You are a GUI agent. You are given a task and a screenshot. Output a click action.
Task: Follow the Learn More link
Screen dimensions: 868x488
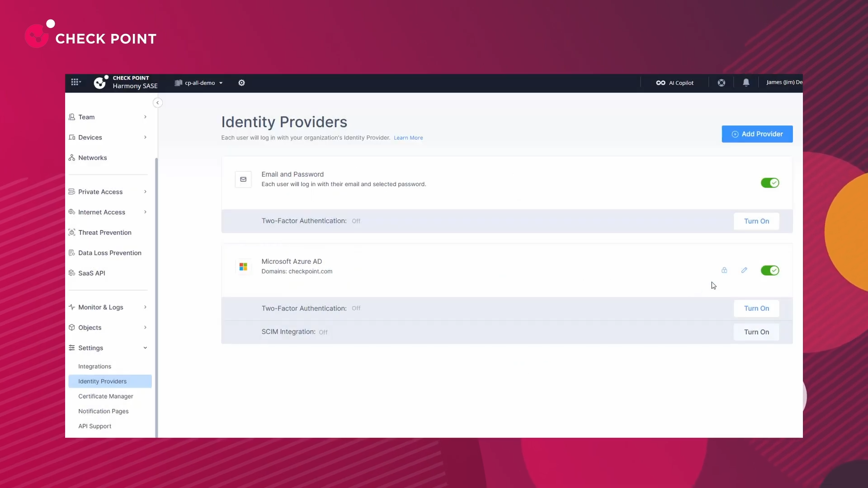pyautogui.click(x=408, y=138)
